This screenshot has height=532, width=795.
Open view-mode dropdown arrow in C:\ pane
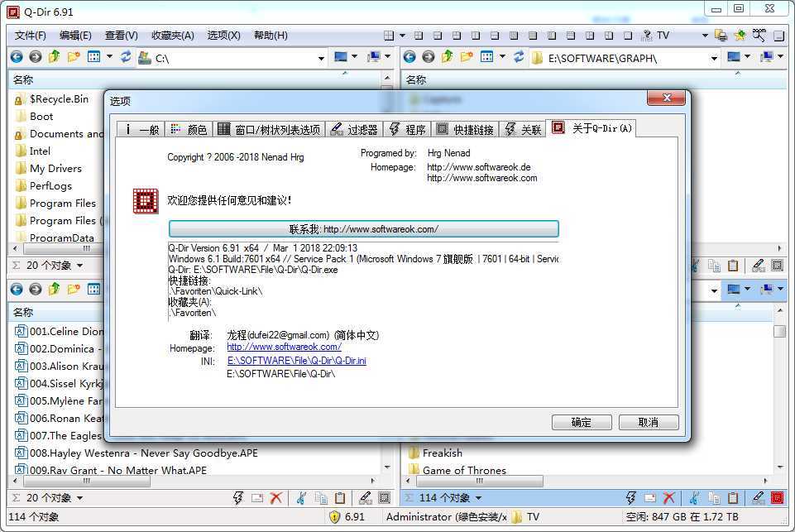[109, 57]
